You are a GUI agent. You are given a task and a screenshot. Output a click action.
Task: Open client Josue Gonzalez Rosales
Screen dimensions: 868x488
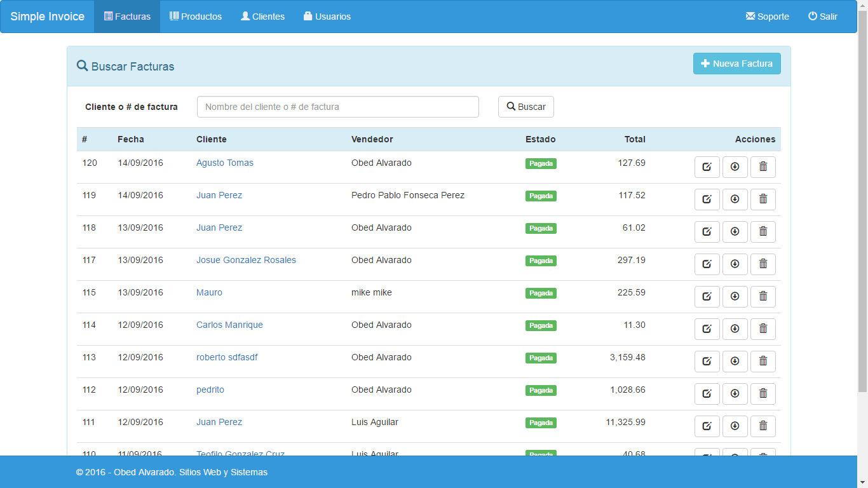click(x=246, y=261)
